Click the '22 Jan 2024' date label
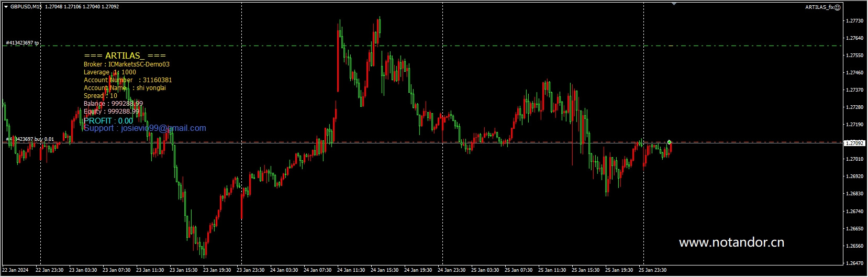Screen dimensions: 868x277 (x=15, y=271)
